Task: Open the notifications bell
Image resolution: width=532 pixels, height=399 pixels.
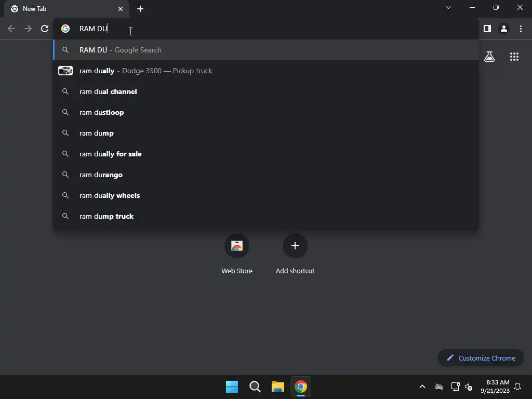Action: pos(517,387)
